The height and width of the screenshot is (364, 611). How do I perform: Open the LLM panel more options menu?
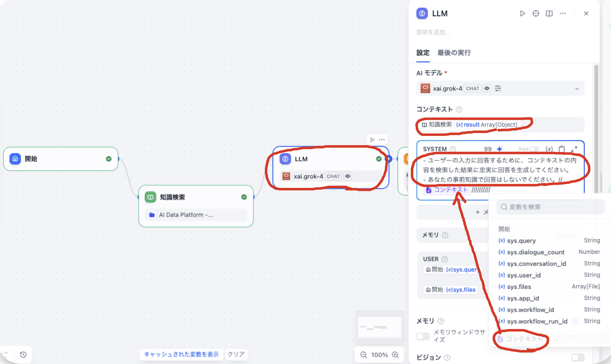pos(562,13)
